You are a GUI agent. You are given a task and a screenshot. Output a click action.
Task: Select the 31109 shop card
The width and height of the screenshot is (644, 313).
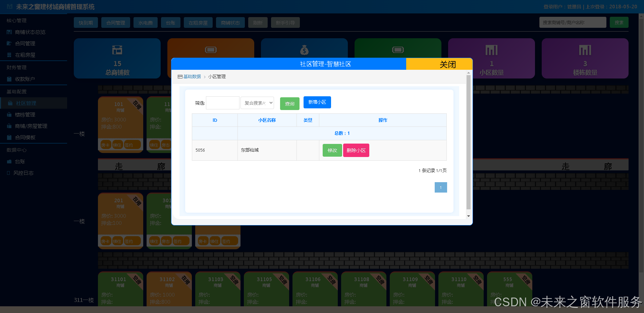(x=412, y=289)
